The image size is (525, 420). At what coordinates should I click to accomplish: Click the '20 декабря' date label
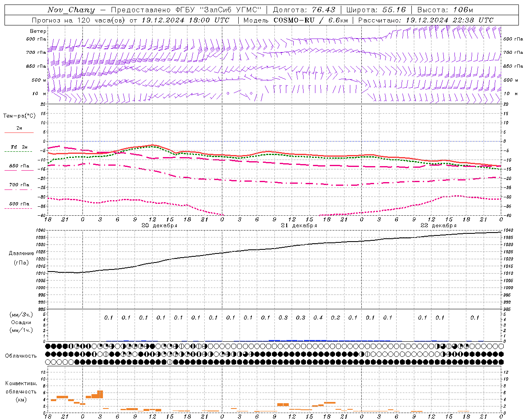click(159, 226)
